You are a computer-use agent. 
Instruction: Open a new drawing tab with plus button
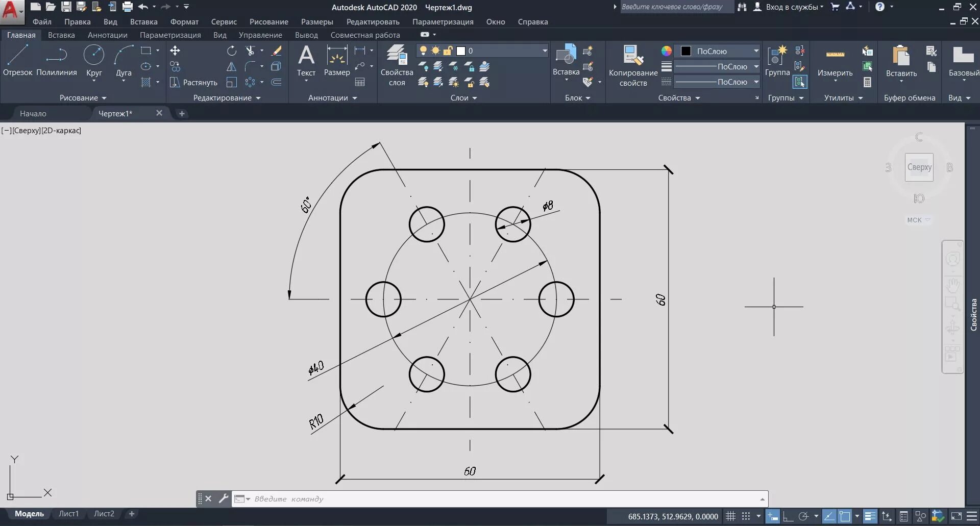coord(182,113)
